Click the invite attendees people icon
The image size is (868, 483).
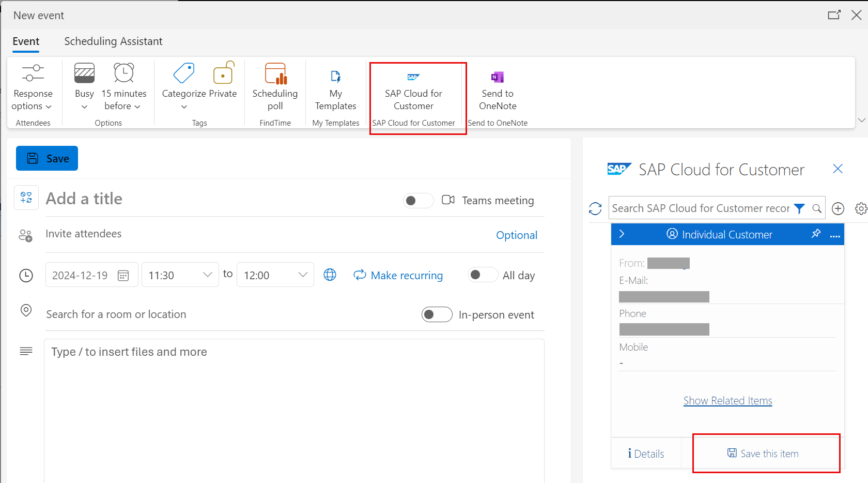26,236
